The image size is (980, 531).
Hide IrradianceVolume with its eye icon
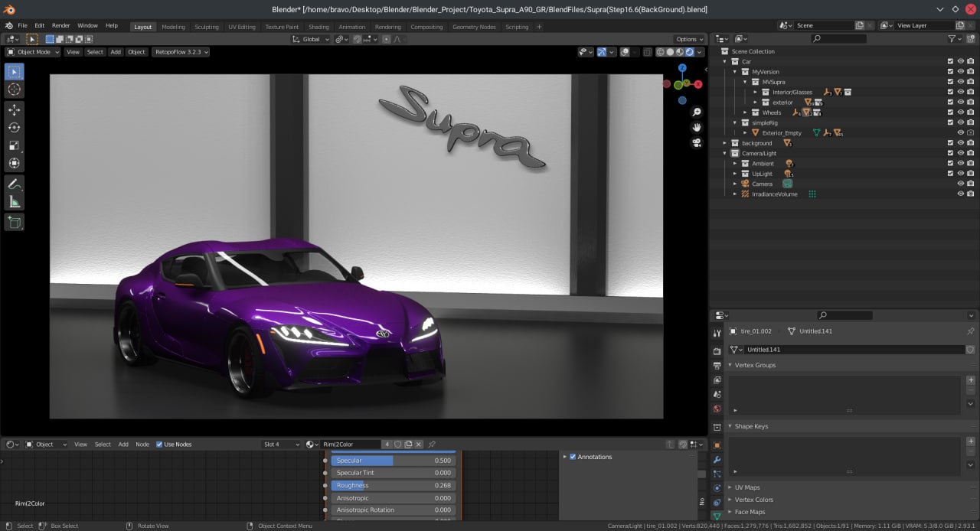click(x=960, y=194)
